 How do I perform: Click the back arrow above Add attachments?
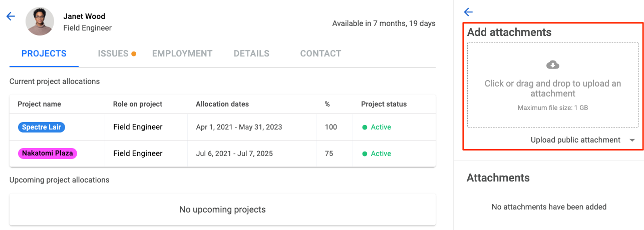pos(468,12)
